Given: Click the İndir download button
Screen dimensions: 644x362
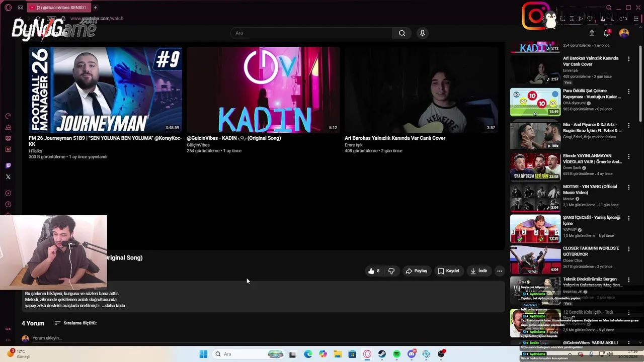Looking at the screenshot, I should (478, 271).
